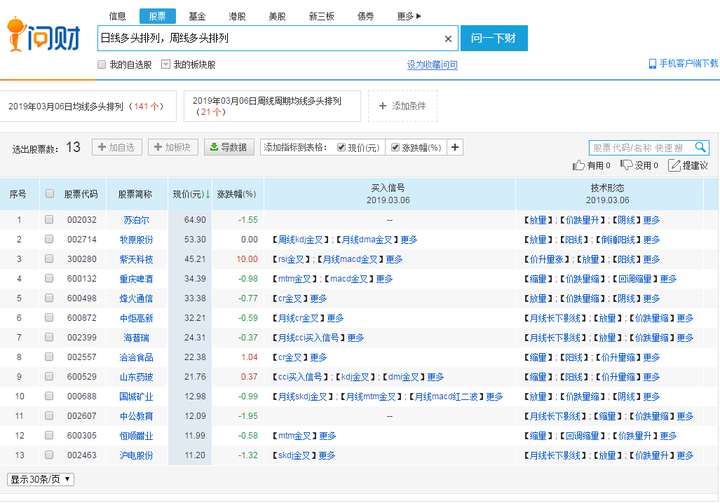Open 手机客户端下载 phone icon link
720x503 pixels.
pos(653,64)
